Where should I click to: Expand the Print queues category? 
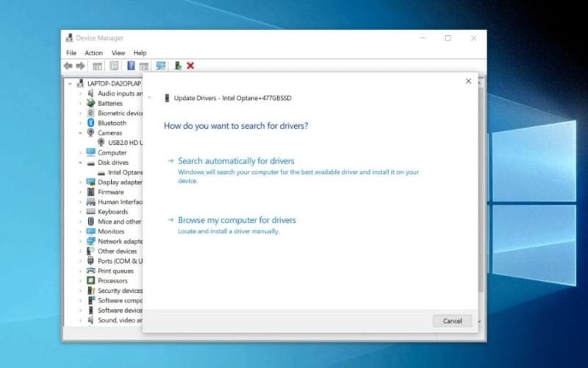pyautogui.click(x=80, y=271)
